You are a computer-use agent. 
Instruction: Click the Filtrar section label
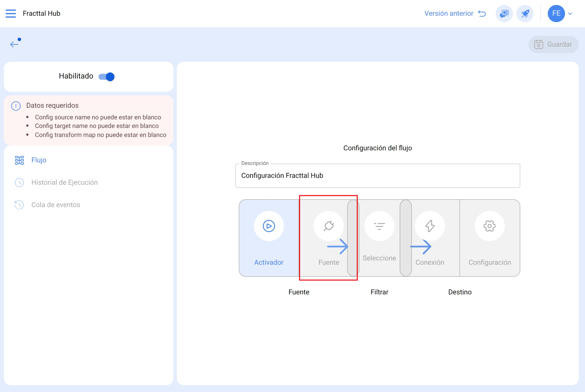(x=379, y=292)
